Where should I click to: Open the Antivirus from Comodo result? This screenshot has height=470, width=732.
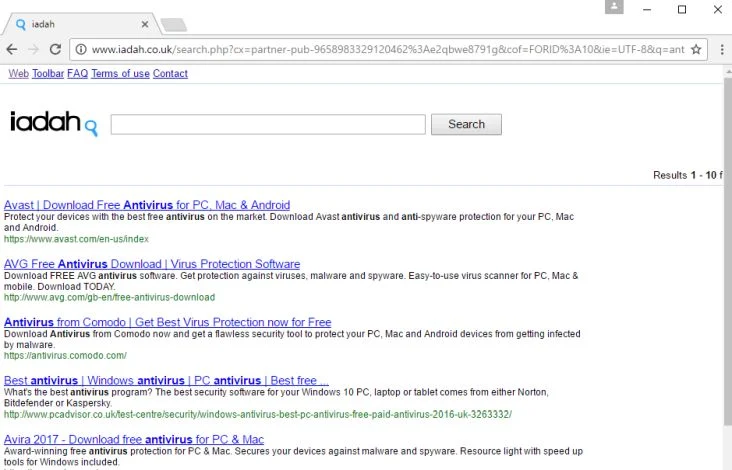168,322
